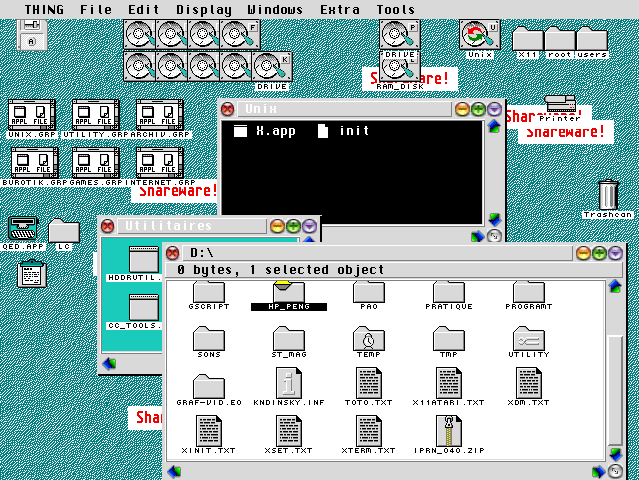Select the GSCRIPT folder

coord(209,295)
